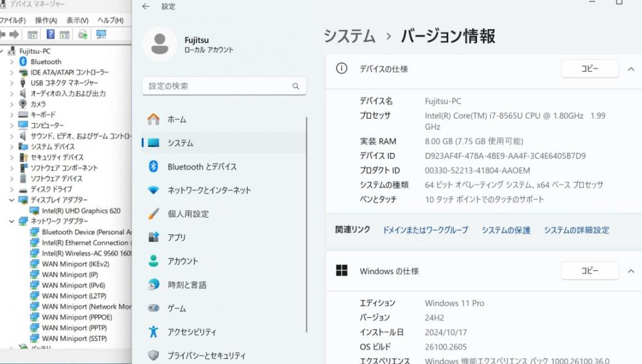The width and height of the screenshot is (642, 364).
Task: Expand the キーボード node
Action: [12, 115]
